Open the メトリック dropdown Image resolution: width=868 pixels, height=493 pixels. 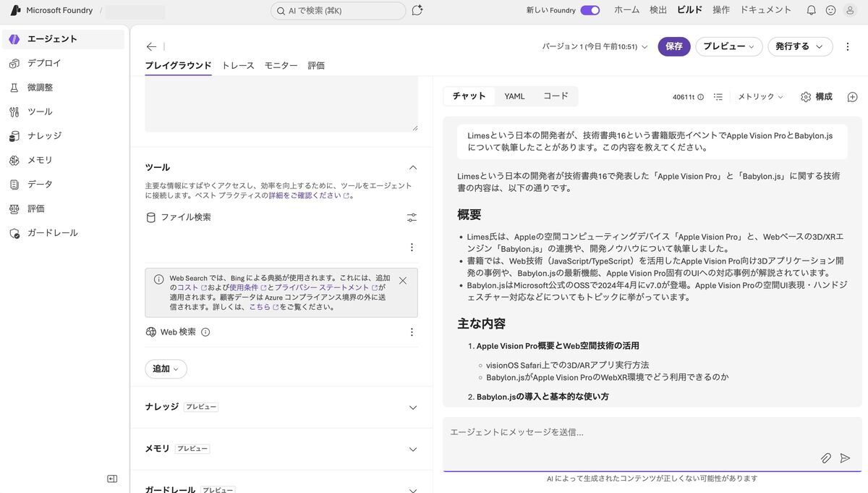[760, 97]
